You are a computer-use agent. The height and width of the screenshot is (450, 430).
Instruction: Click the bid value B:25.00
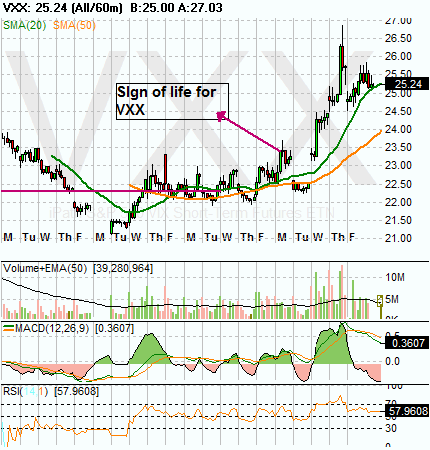(x=152, y=7)
